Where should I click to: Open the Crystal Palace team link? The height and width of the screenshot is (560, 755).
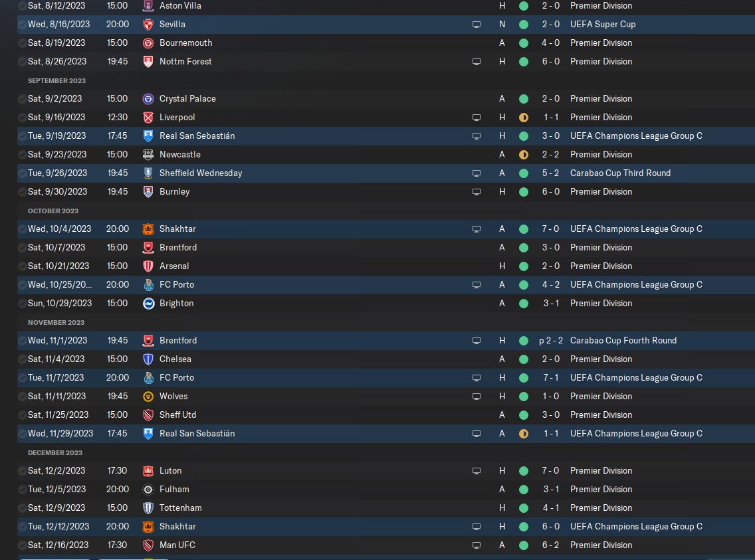click(x=187, y=98)
